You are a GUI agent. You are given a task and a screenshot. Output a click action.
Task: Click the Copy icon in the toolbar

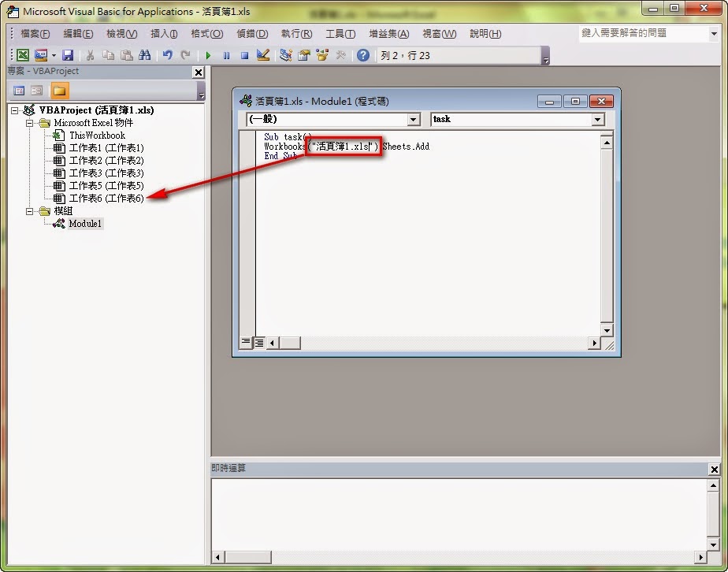click(x=108, y=55)
